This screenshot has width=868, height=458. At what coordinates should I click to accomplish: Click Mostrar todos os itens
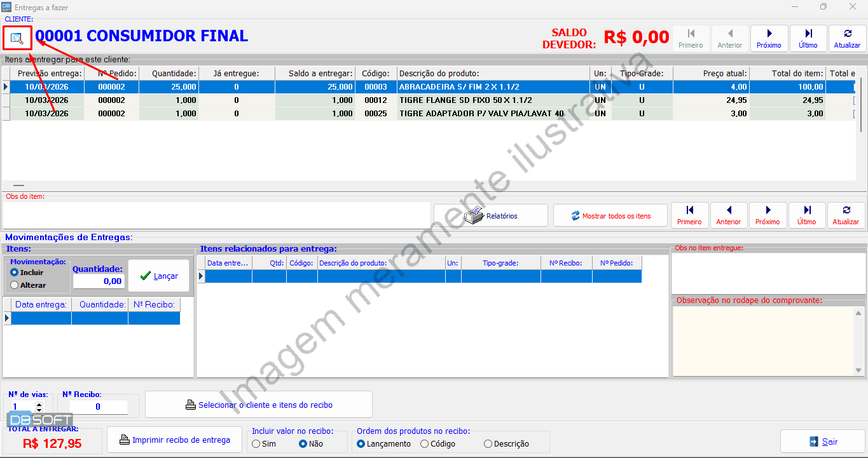pyautogui.click(x=610, y=215)
